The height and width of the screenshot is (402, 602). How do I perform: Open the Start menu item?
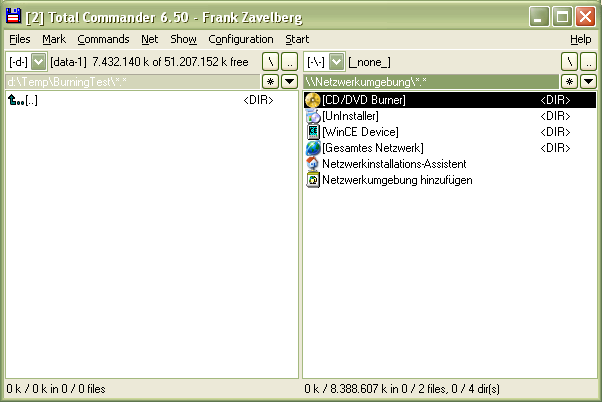(297, 39)
